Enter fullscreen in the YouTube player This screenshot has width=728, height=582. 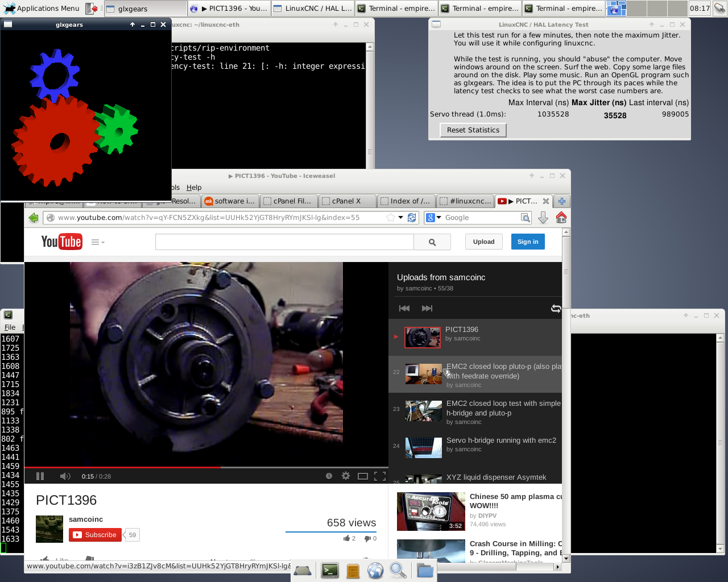pyautogui.click(x=380, y=476)
